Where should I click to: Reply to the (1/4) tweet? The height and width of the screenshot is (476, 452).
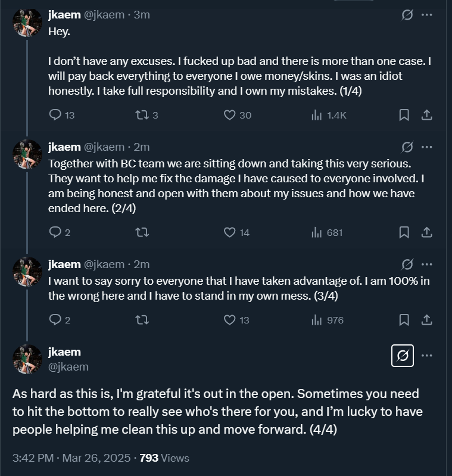[x=55, y=115]
